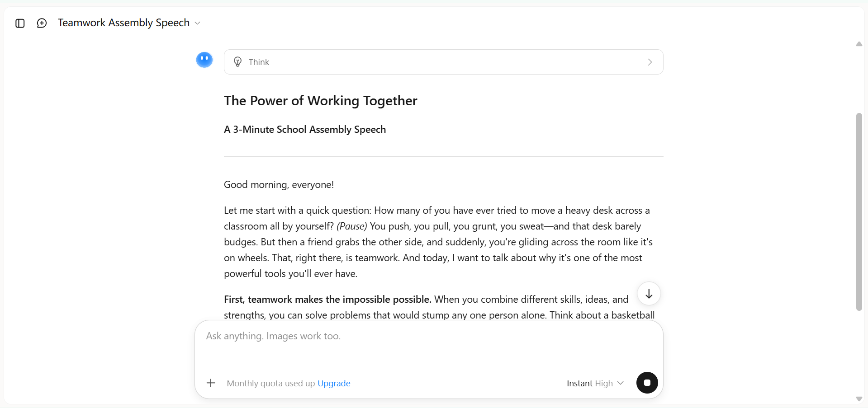Start a new chat with plus bubble icon

[42, 23]
